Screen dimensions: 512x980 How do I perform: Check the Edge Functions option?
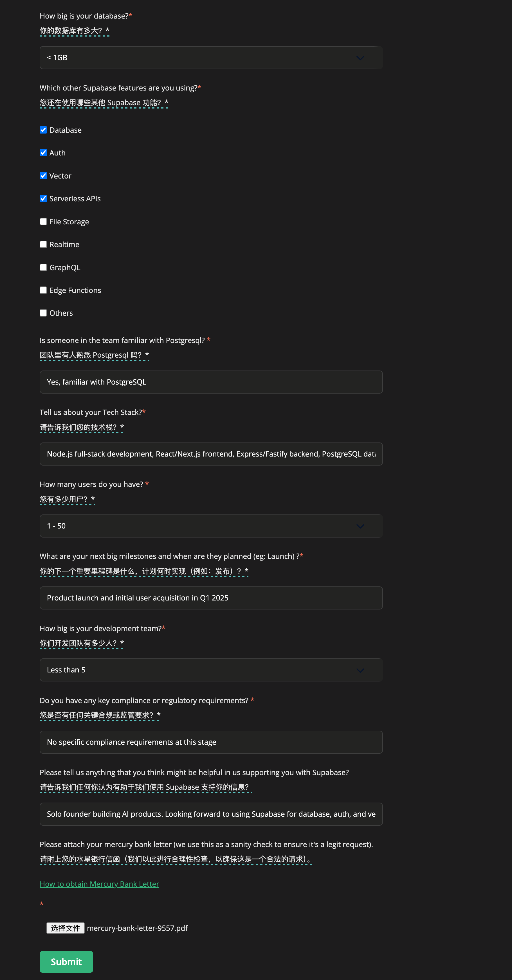click(x=43, y=290)
